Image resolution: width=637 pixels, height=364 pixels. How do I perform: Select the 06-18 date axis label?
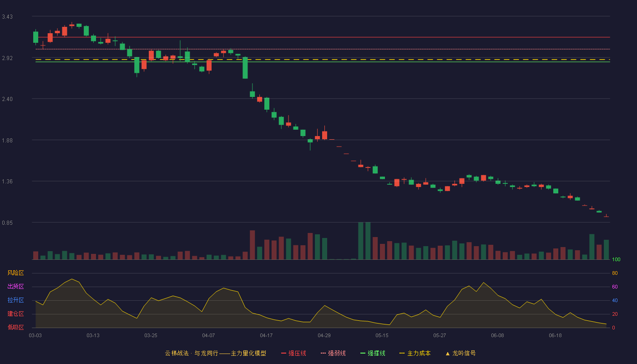coord(555,335)
